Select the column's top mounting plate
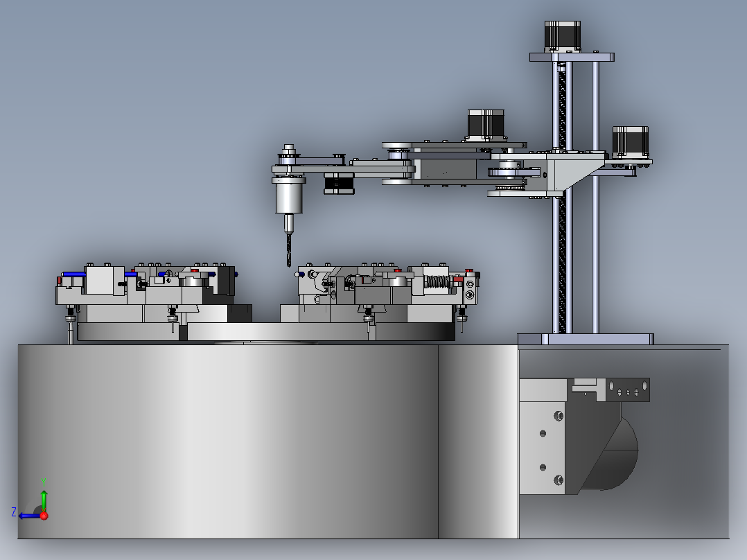747x560 pixels. (x=572, y=58)
